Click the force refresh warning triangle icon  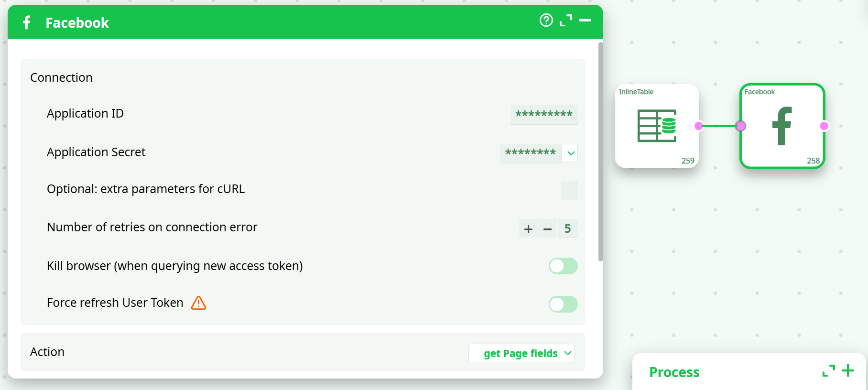(198, 303)
